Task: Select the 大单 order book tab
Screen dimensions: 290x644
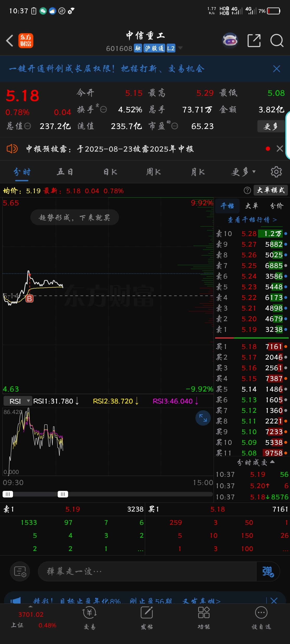Action: click(x=252, y=206)
